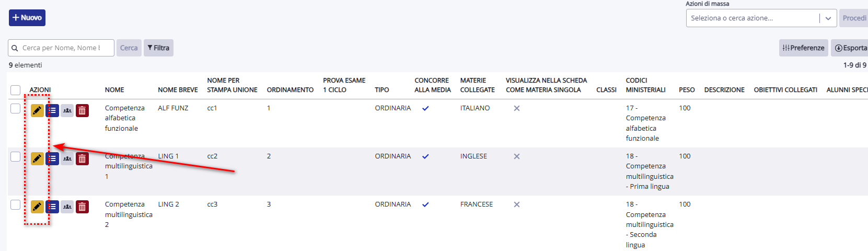The width and height of the screenshot is (868, 251).
Task: Edit Competenza multilinguistica 2 with pencil icon
Action: point(37,207)
